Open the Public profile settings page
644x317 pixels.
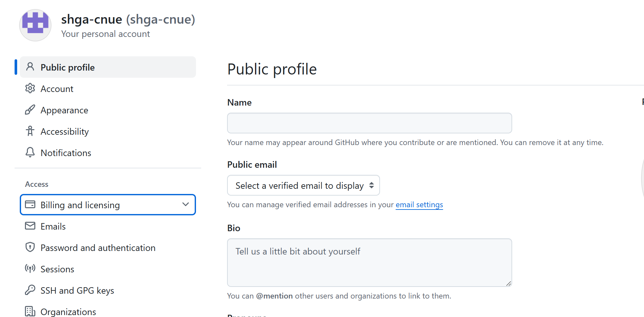108,67
